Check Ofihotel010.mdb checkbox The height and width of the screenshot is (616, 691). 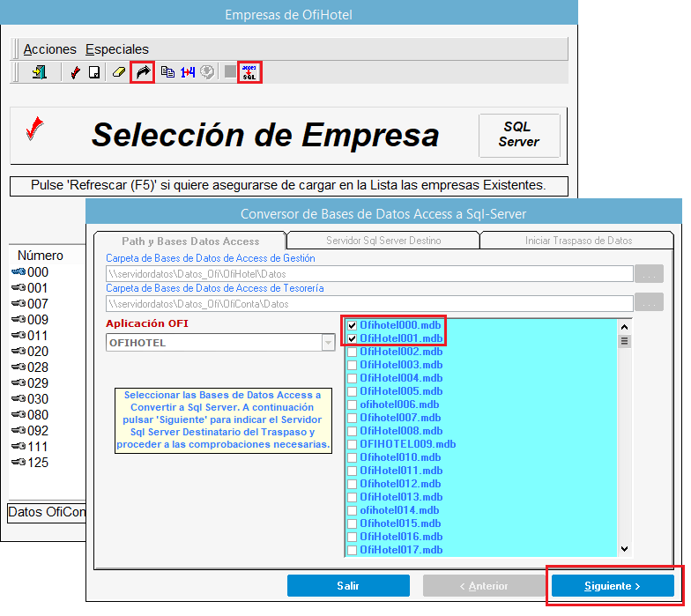pos(353,458)
